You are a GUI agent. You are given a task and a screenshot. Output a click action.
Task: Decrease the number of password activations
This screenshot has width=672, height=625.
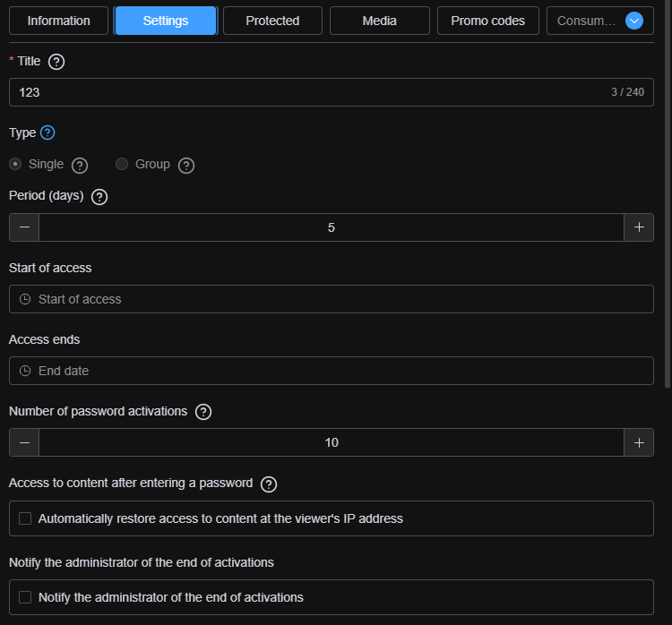(24, 442)
